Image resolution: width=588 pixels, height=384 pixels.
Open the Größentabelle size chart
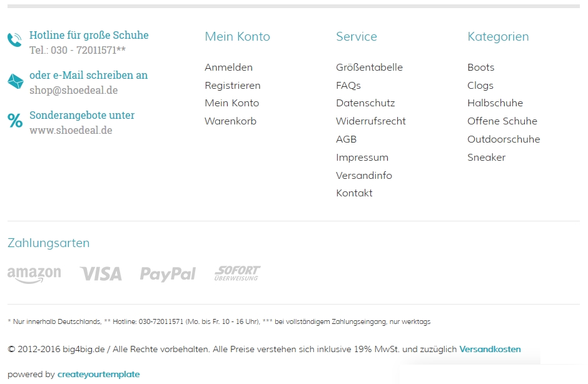click(x=369, y=68)
